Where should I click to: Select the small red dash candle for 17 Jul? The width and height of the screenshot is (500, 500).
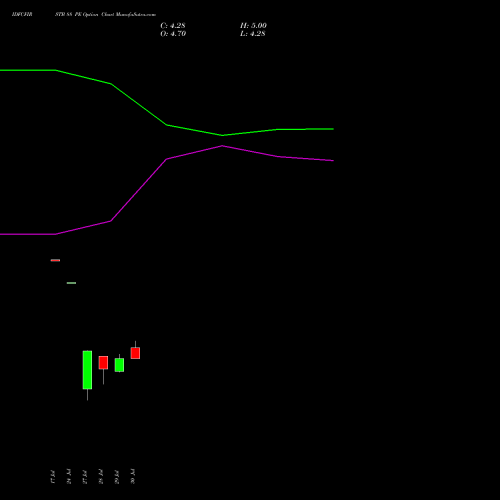click(x=55, y=260)
